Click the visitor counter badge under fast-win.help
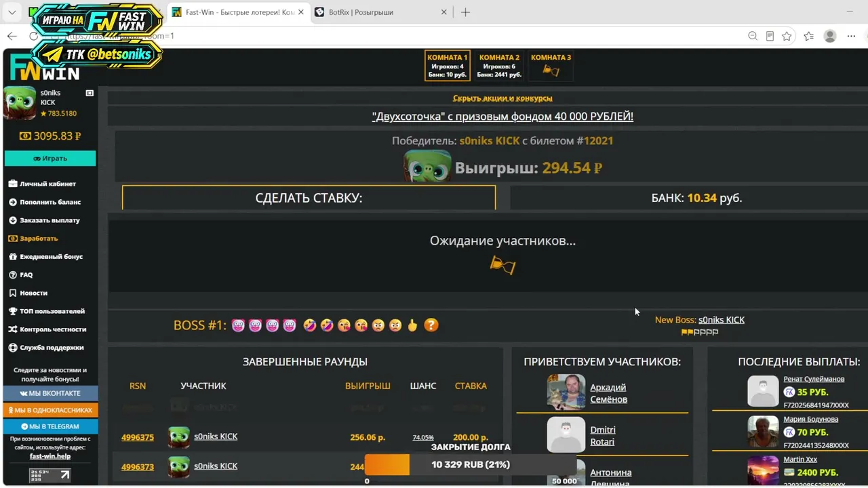Viewport: 868px width, 488px height. [x=50, y=475]
